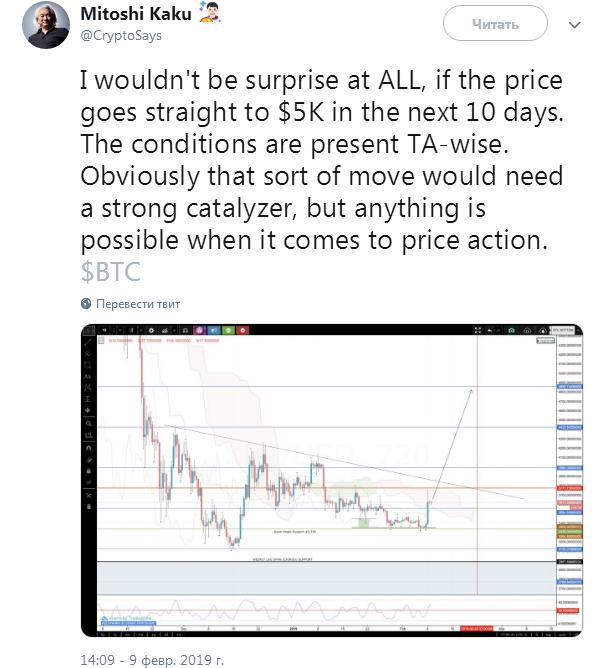Select the trend line drawing tool
The image size is (607, 668).
[87, 342]
